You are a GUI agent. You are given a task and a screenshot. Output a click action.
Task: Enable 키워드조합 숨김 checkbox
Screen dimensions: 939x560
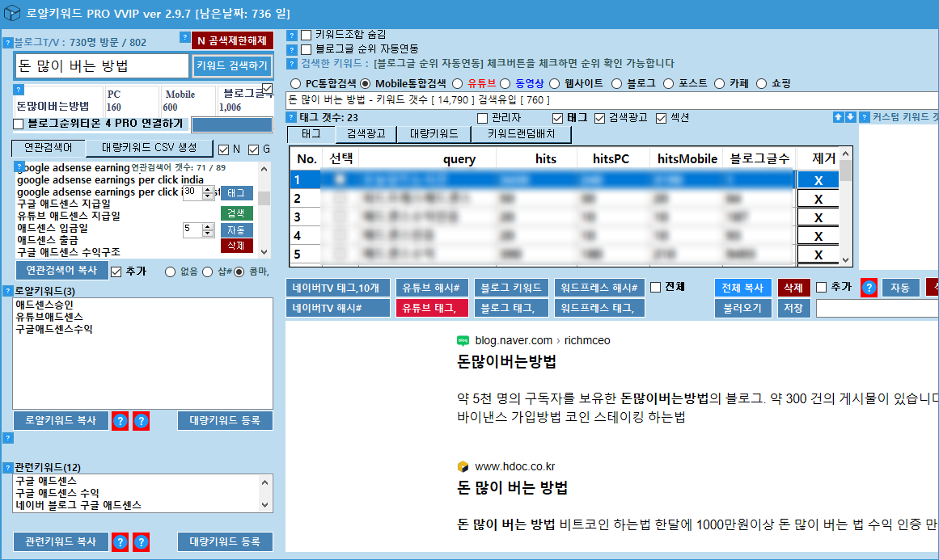[306, 36]
